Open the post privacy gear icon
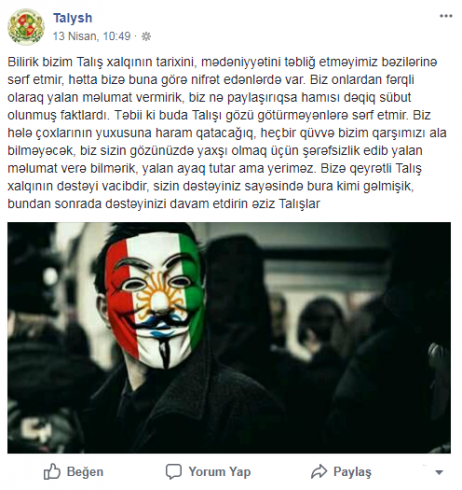Screen dimensions: 462x490 (146, 36)
